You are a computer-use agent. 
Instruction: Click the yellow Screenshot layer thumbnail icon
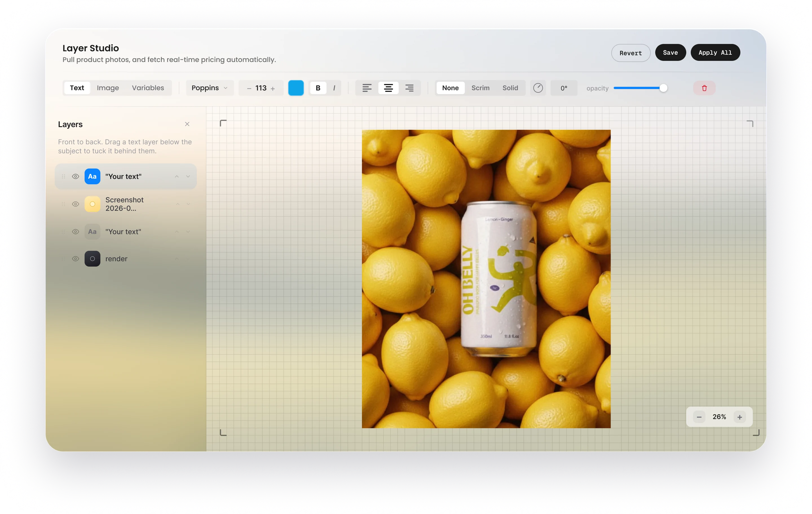[92, 204]
